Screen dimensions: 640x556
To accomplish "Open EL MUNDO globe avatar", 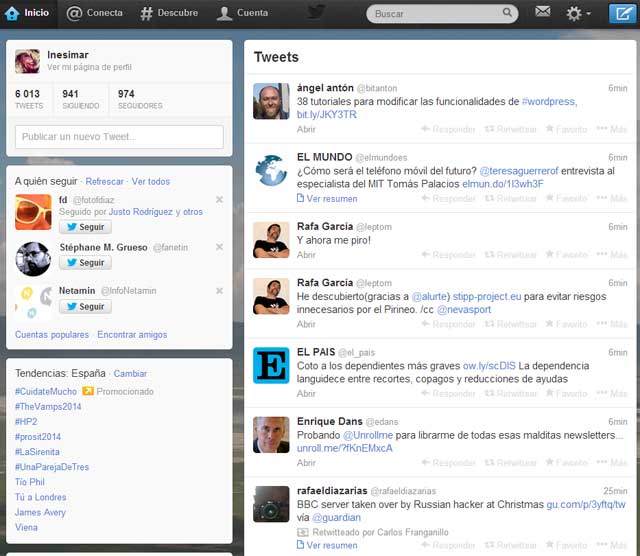I will tap(271, 170).
